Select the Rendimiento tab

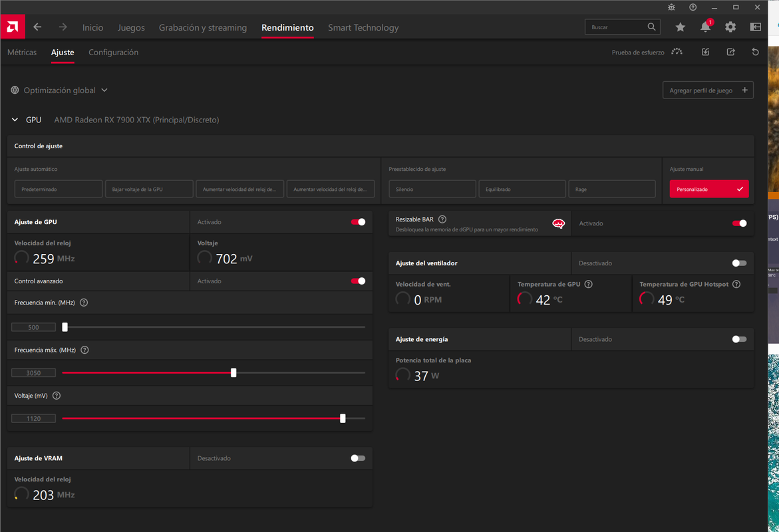tap(287, 28)
